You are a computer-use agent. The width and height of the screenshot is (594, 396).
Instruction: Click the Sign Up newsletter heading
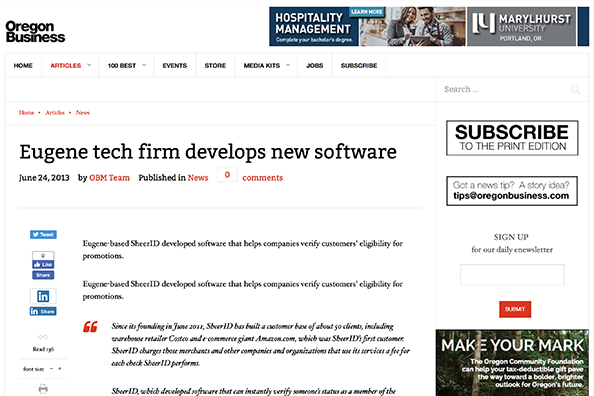511,237
